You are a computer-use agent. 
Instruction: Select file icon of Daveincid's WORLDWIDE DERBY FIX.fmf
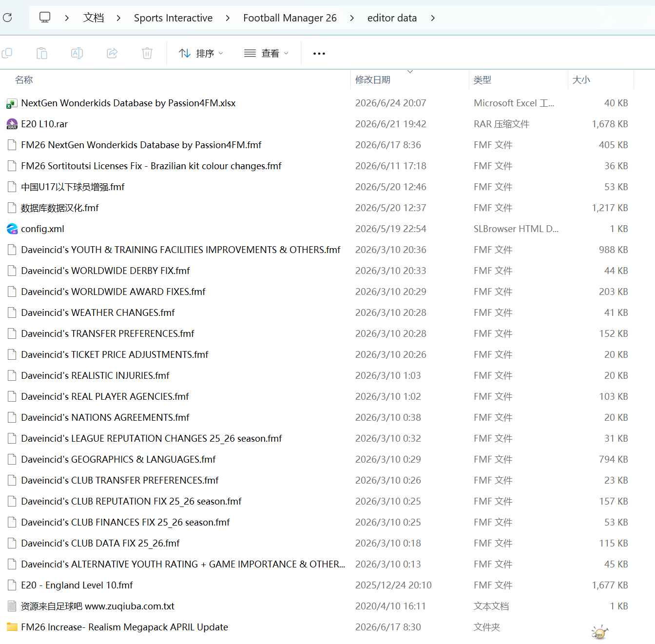[x=12, y=271]
